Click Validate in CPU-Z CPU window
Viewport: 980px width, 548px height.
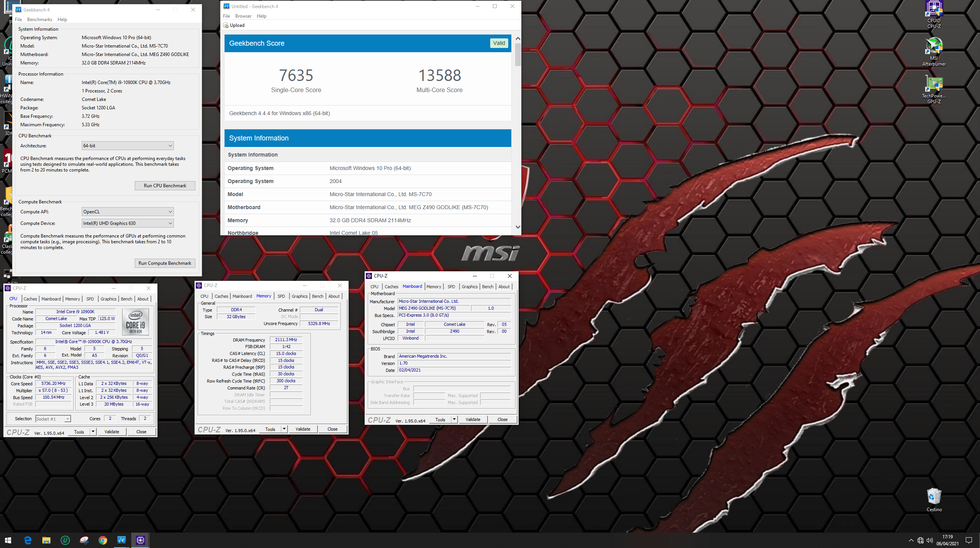tap(112, 432)
